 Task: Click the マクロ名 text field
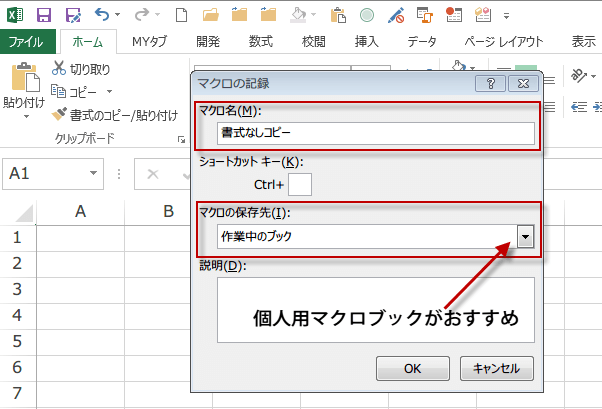[x=375, y=133]
